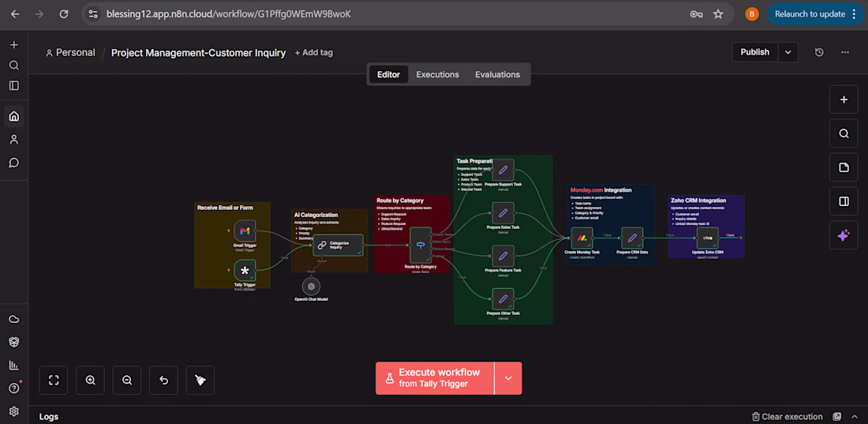This screenshot has width=868, height=424.
Task: Zoom in on the canvas
Action: coord(90,381)
